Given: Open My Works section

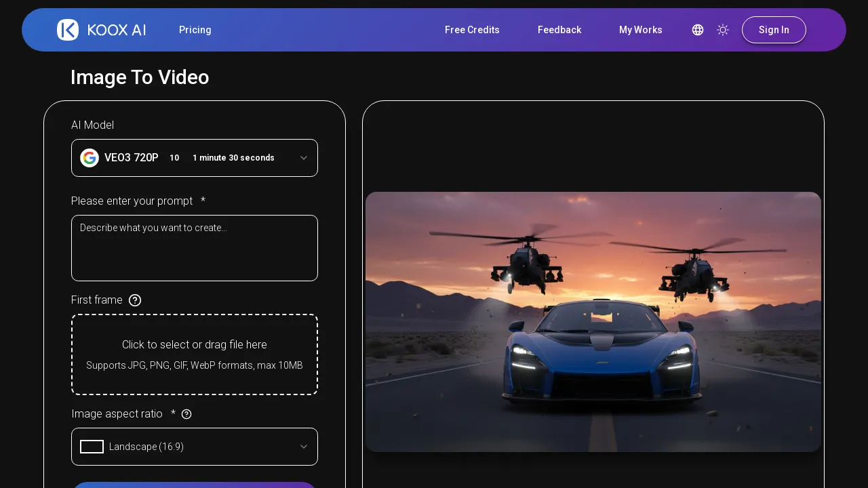Looking at the screenshot, I should click(641, 30).
